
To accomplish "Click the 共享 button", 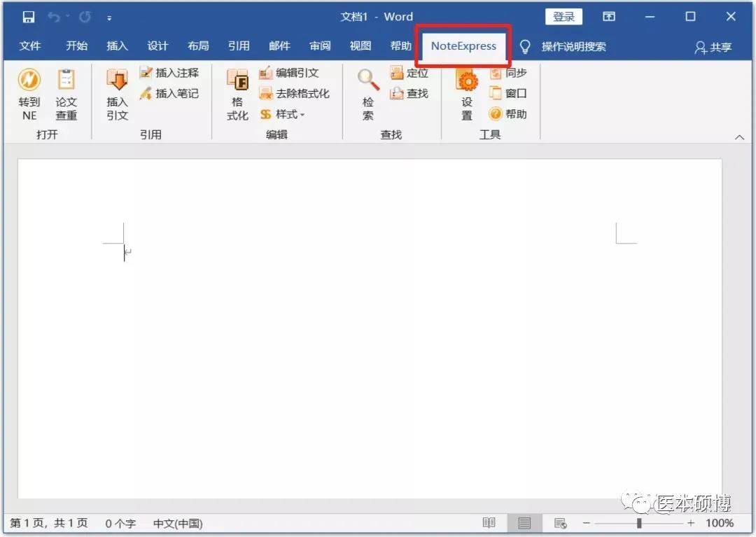I will [x=713, y=47].
